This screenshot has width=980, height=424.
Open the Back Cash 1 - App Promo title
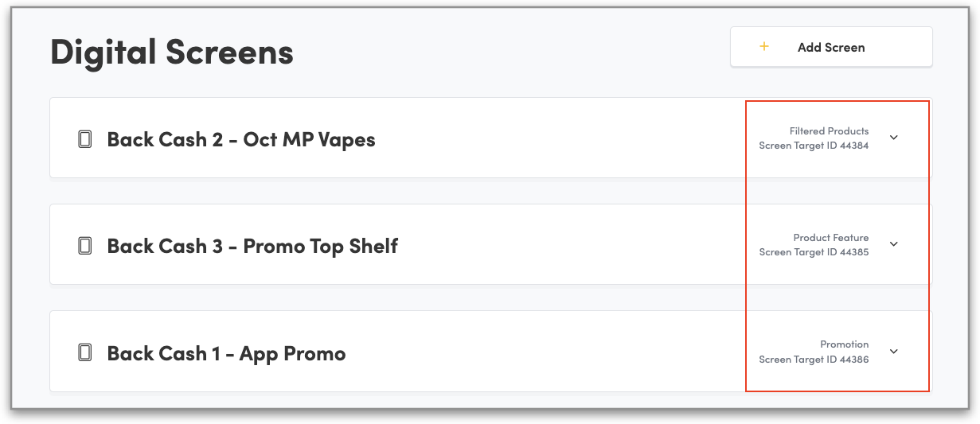(226, 353)
